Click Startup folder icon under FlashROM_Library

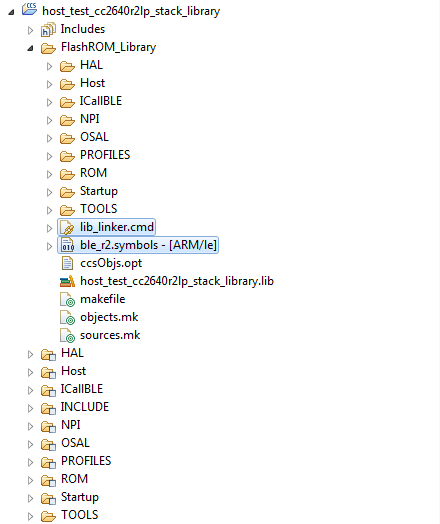(x=67, y=192)
